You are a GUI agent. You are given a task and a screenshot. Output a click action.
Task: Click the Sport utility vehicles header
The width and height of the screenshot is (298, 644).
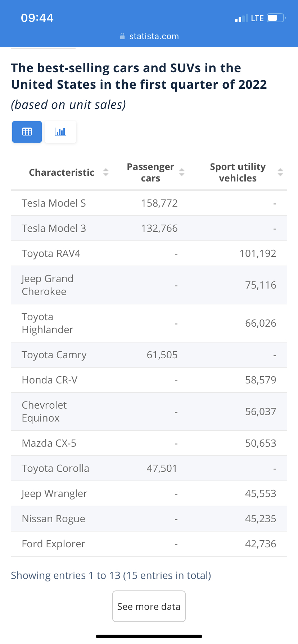[238, 172]
